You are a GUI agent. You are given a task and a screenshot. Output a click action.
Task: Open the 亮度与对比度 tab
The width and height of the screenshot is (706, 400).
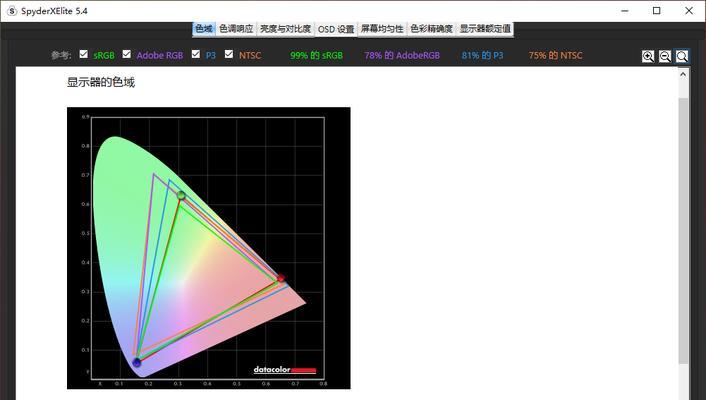(285, 29)
